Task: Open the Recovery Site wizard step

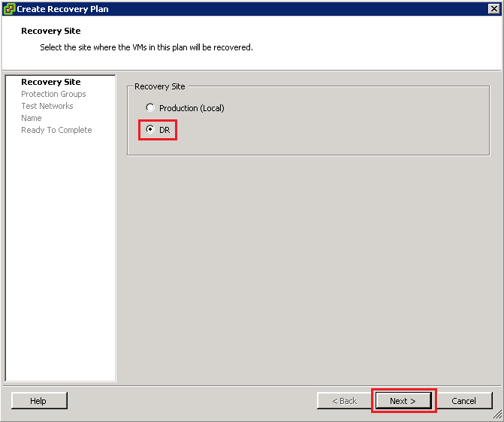Action: pyautogui.click(x=50, y=82)
